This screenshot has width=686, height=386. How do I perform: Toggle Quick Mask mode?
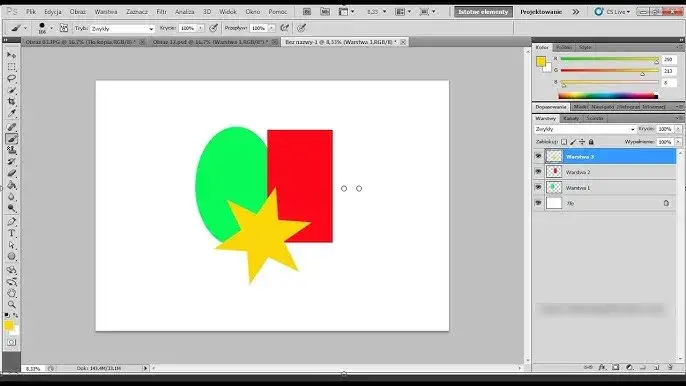(x=11, y=342)
